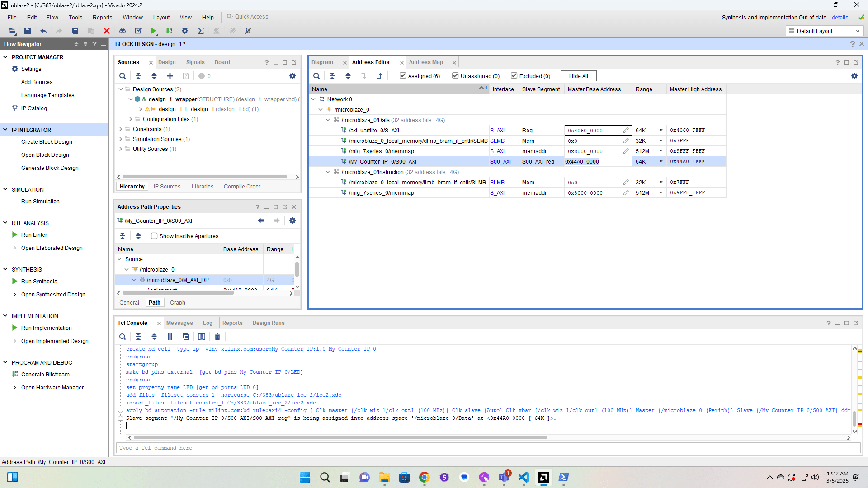Click the Hide All button
868x488 pixels.
coord(578,76)
